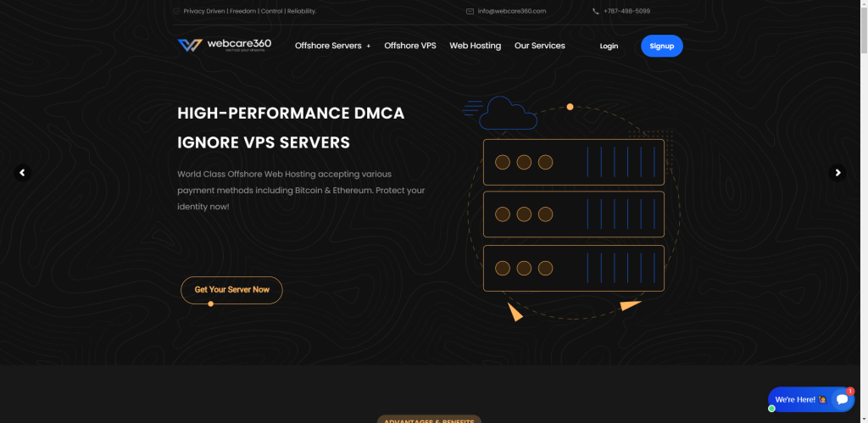
Task: Click the red notification badge on chat
Action: 850,391
